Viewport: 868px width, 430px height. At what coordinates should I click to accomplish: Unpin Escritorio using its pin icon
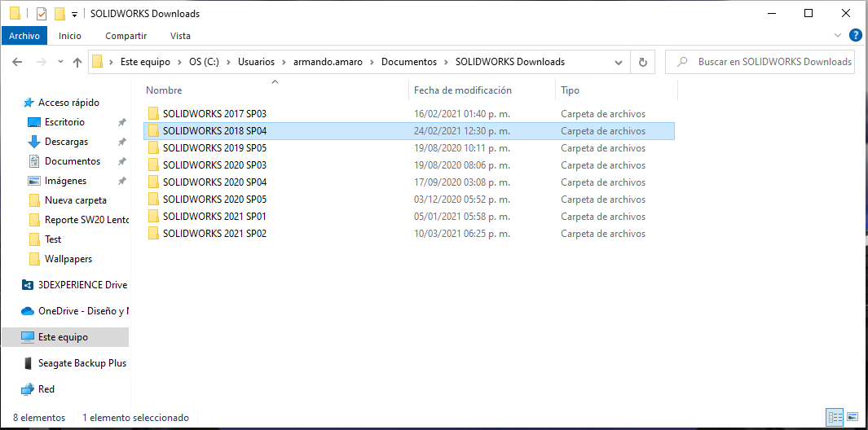[121, 122]
